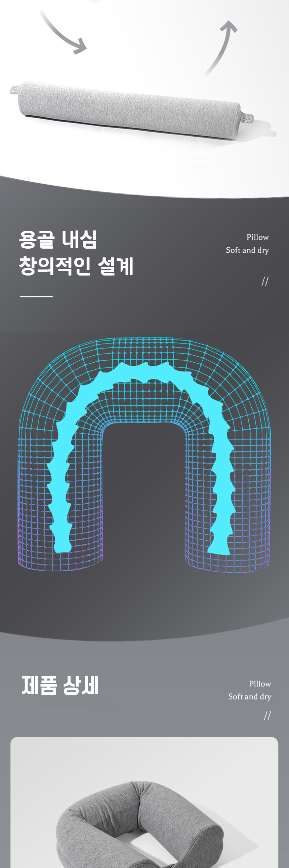Click 'Pillow' label beside 제품 상세
This screenshot has width=289, height=868.
tap(260, 684)
